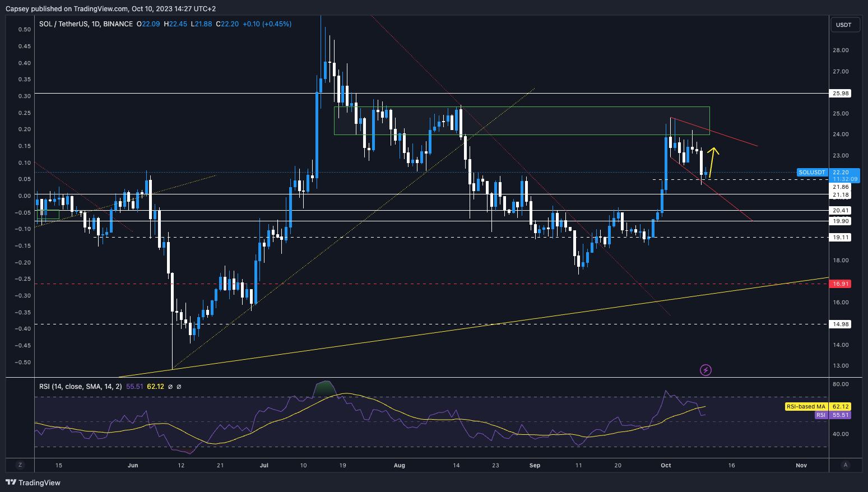Open the 1D timeframe selector
The width and height of the screenshot is (868, 492).
click(95, 24)
